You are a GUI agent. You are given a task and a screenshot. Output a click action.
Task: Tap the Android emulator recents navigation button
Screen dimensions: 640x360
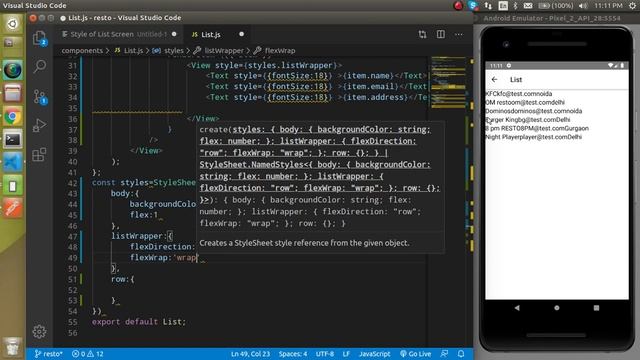[x=596, y=308]
